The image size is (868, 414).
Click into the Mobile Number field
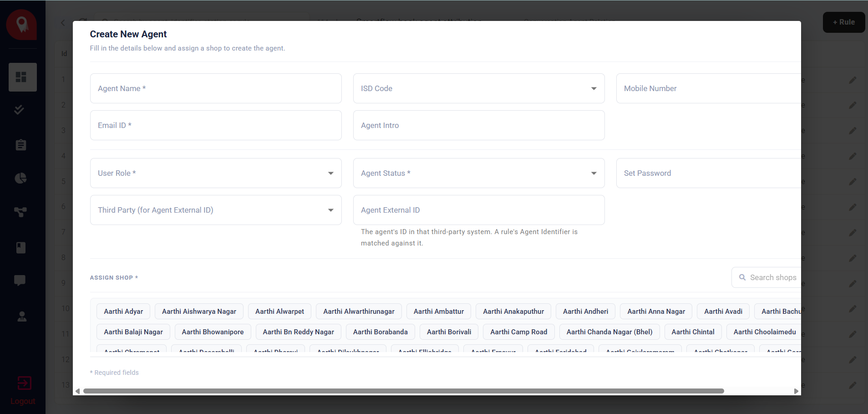coord(709,88)
